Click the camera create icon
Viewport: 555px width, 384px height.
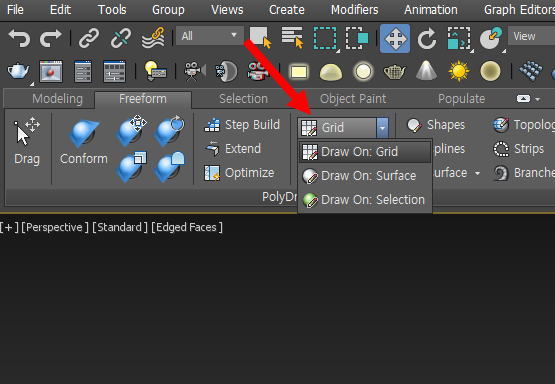[x=194, y=71]
